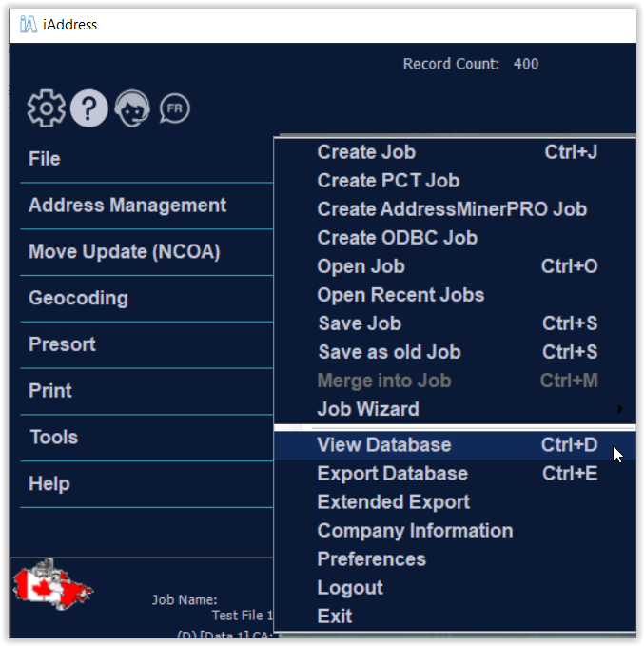Choose Logout
Screen dimensions: 644x646
pyautogui.click(x=456, y=588)
